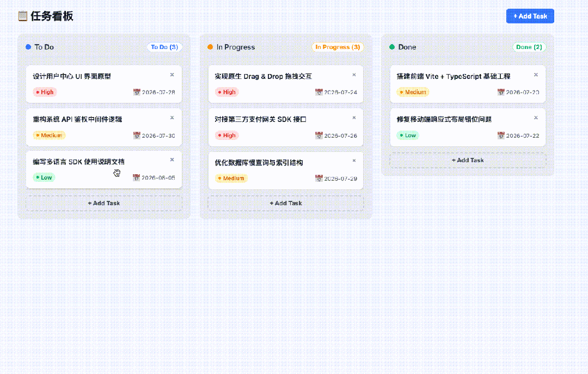Click the clipboard icon beside 任务看板
The image size is (588, 374).
pos(22,16)
